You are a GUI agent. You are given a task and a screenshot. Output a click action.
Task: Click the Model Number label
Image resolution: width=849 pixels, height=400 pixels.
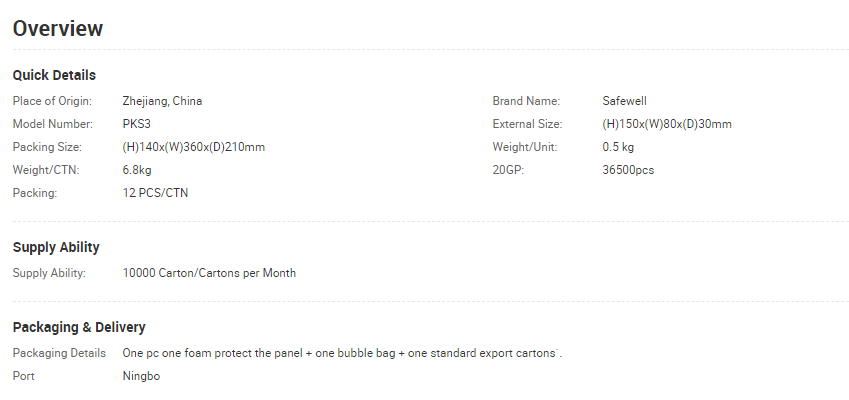[53, 124]
